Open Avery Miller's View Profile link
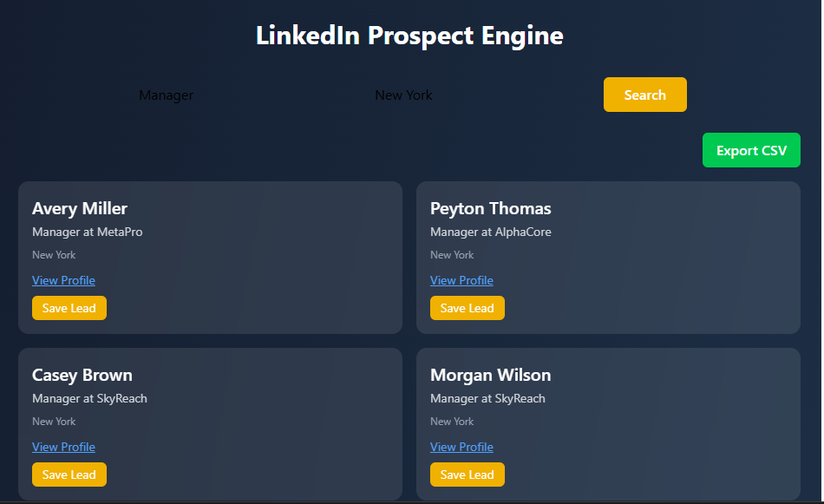This screenshot has height=504, width=824. click(x=63, y=280)
